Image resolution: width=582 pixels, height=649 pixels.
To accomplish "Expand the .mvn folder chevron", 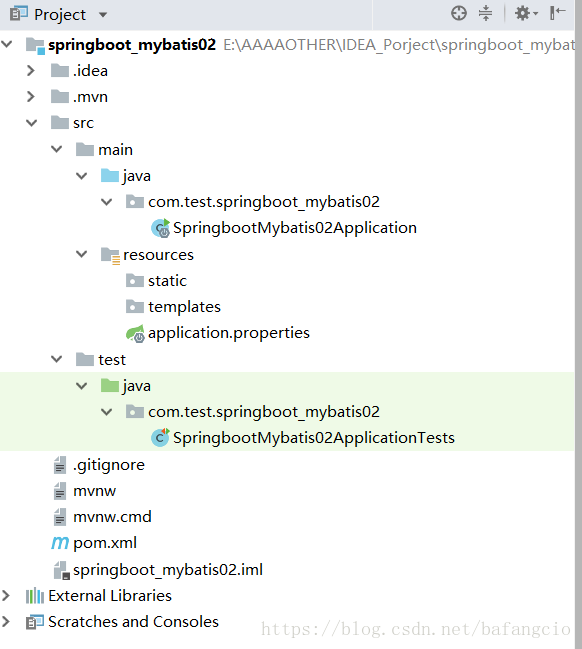I will pyautogui.click(x=31, y=96).
